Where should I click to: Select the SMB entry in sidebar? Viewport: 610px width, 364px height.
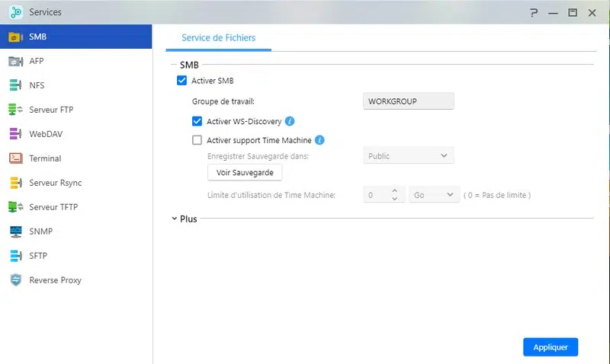click(75, 37)
